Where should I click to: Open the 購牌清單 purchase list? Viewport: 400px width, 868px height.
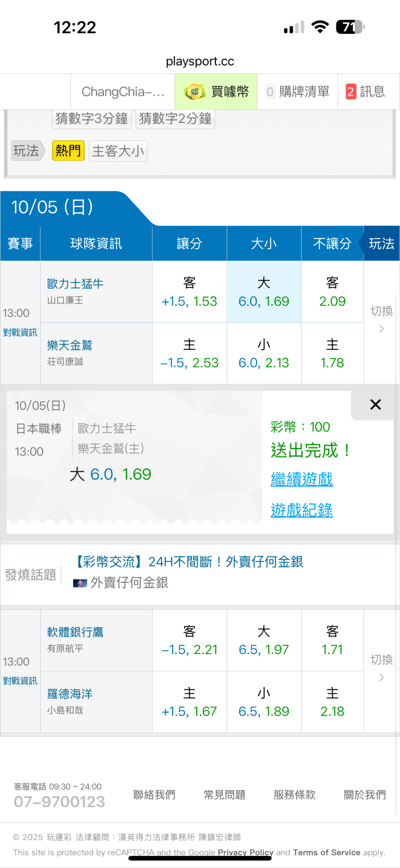(x=297, y=92)
